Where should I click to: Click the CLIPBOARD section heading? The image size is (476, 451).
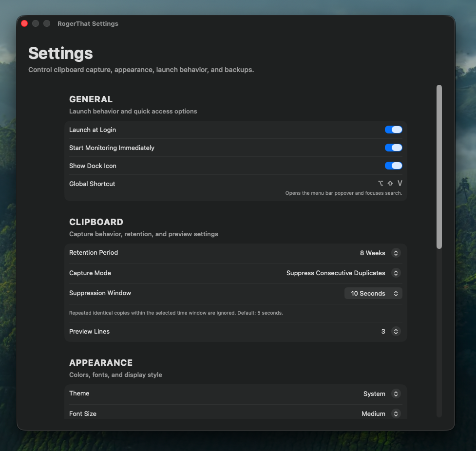(96, 222)
